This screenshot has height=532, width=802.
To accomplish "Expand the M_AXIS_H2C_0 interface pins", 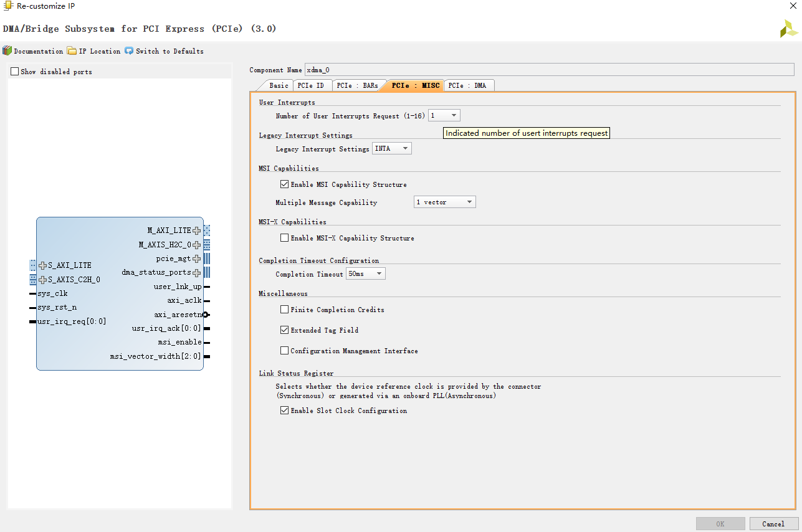I will [196, 244].
